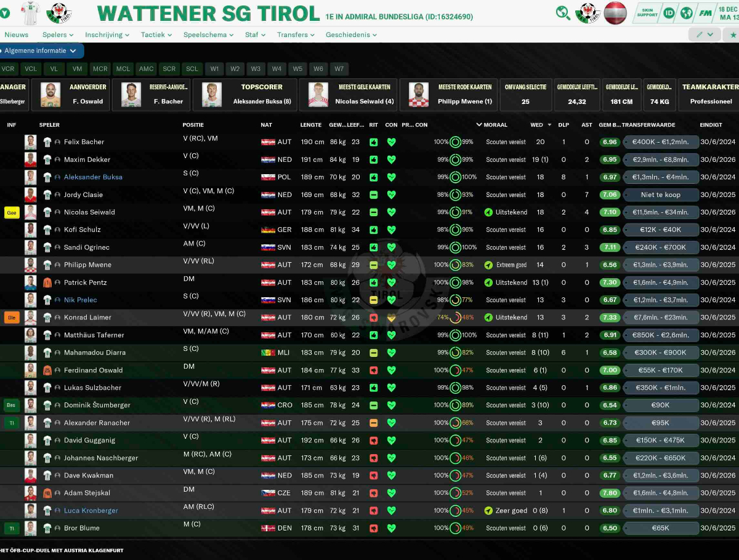Open the Tactiek menu

pos(156,35)
